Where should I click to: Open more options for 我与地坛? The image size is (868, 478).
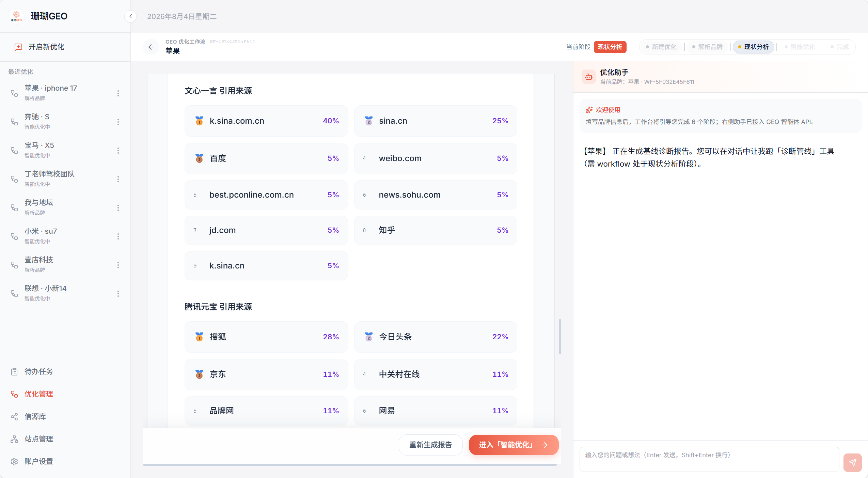[118, 207]
